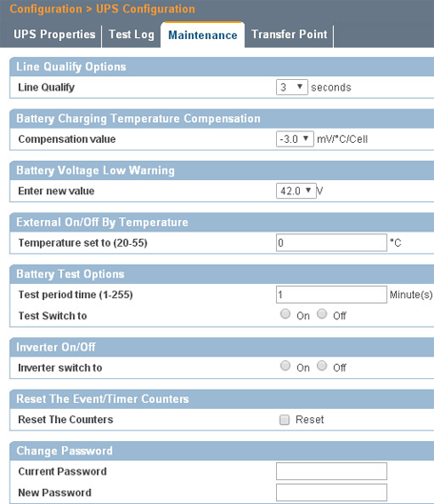The width and height of the screenshot is (434, 504).
Task: Open the Transfer Point tab
Action: pyautogui.click(x=289, y=34)
